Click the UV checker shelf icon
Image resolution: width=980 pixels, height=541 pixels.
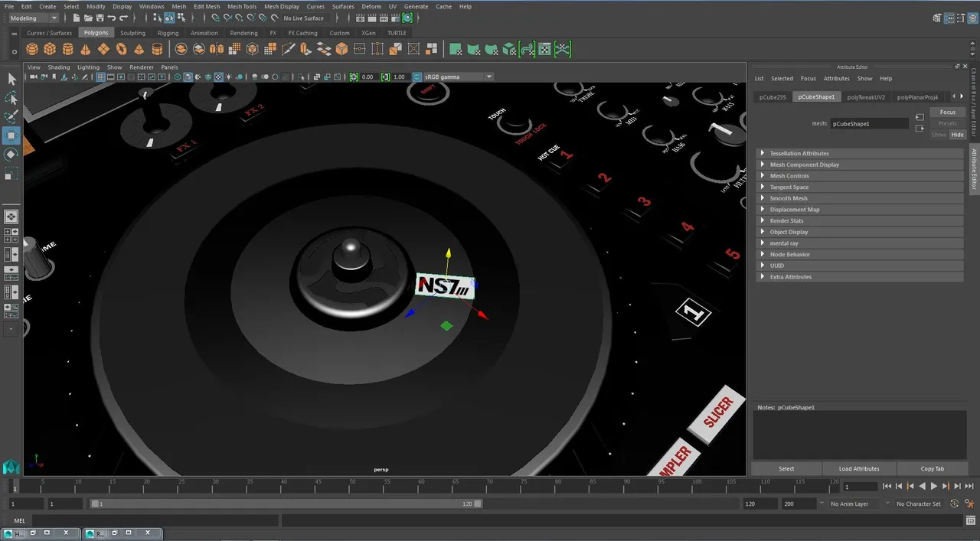coord(544,49)
